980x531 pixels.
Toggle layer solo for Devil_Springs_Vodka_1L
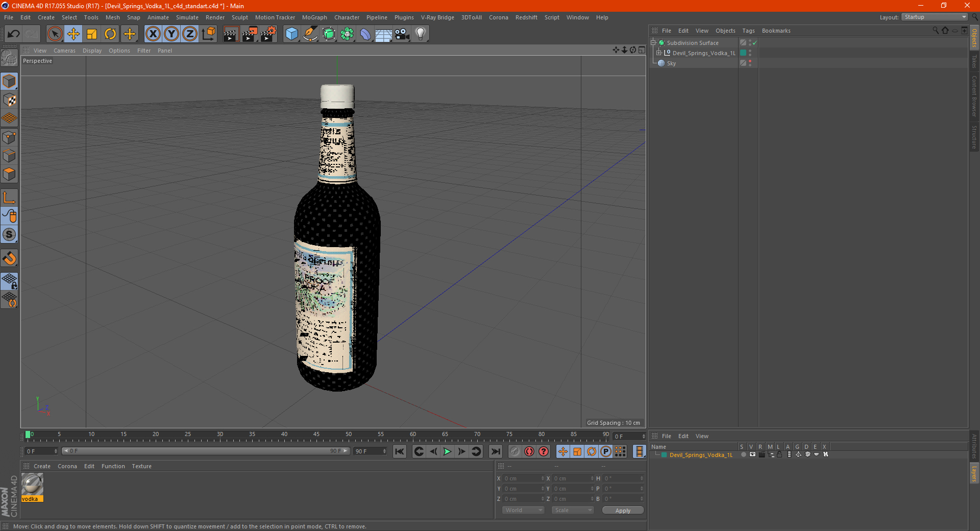pyautogui.click(x=744, y=454)
